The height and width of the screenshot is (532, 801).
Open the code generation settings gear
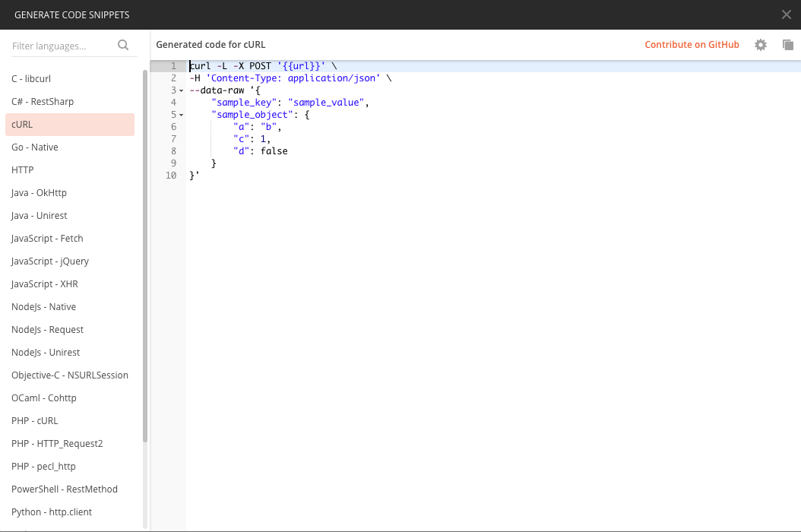tap(761, 44)
